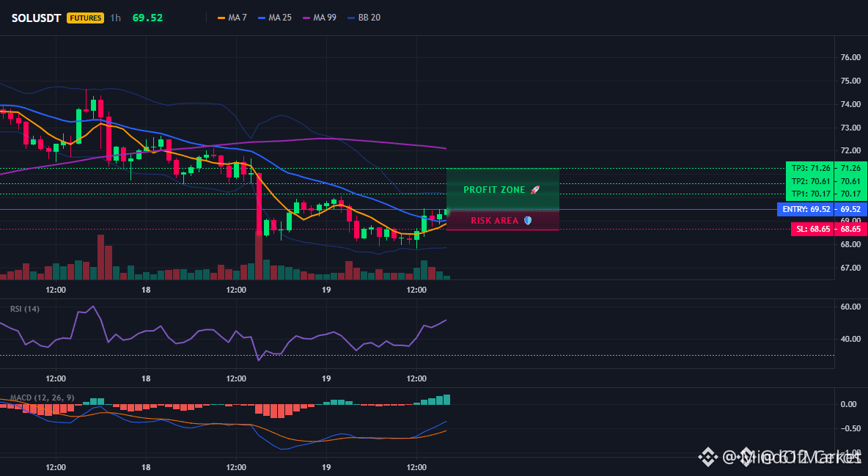Click the TP2: 70.61 label

pos(810,181)
